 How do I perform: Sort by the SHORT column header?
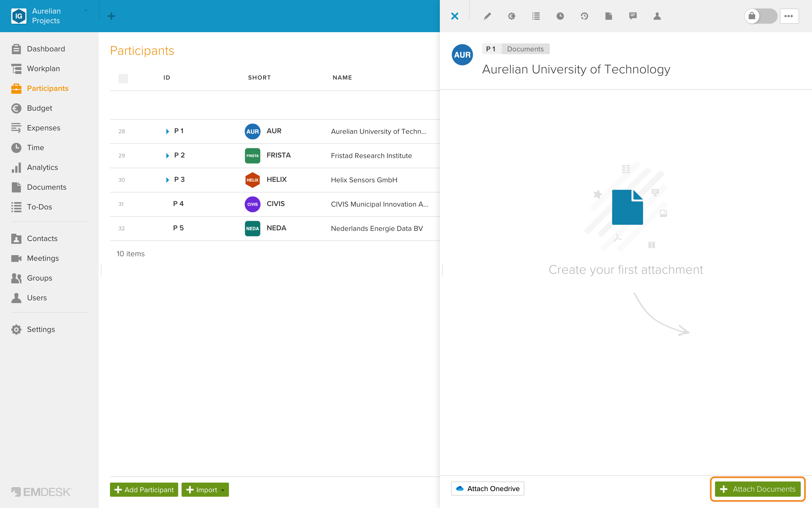click(x=259, y=78)
